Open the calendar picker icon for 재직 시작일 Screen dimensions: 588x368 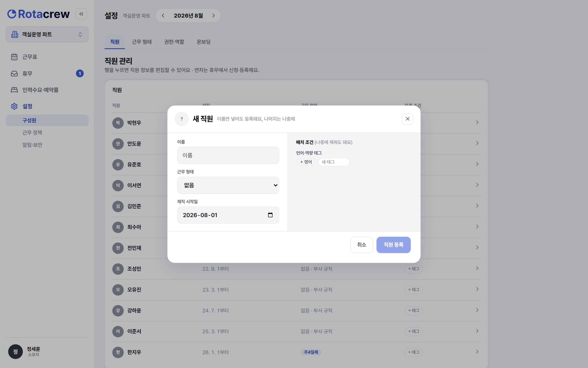pos(270,215)
